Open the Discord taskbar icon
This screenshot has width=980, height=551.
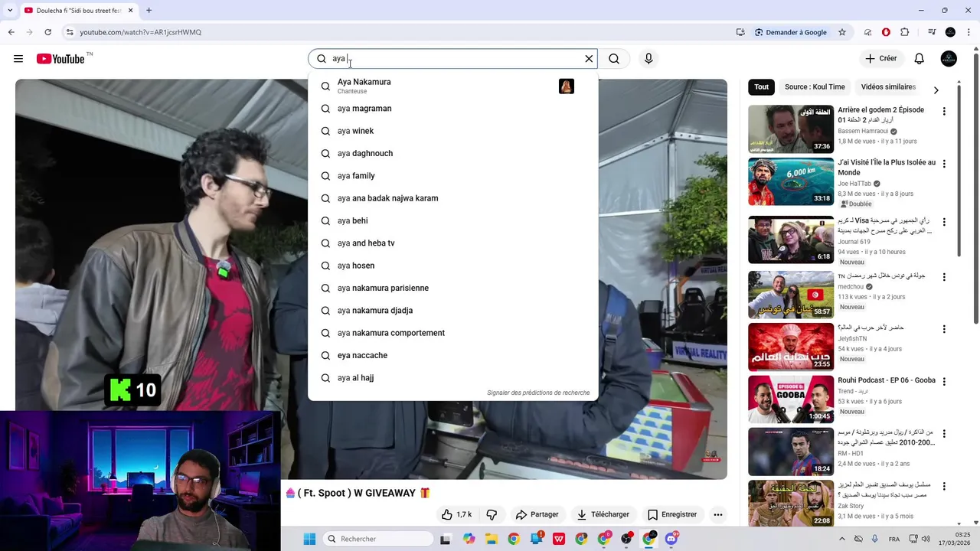(x=671, y=539)
